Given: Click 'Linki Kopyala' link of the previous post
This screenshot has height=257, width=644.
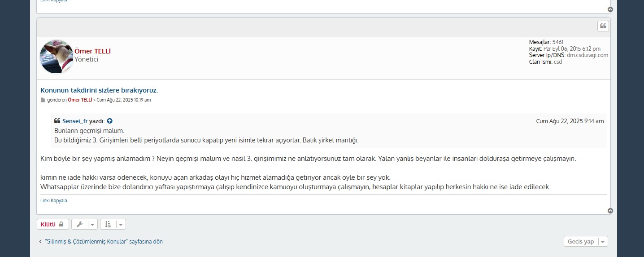Looking at the screenshot, I should pos(54,1).
